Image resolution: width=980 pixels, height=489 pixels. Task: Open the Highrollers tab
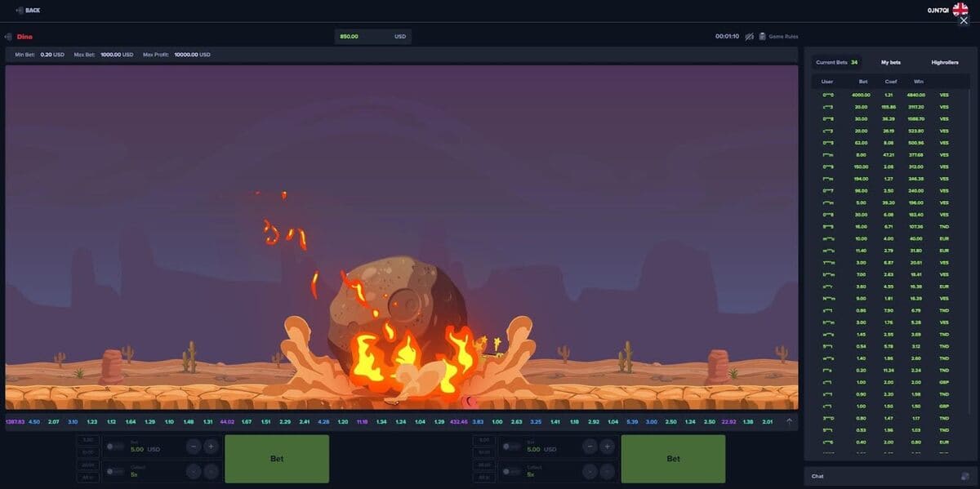click(x=943, y=61)
